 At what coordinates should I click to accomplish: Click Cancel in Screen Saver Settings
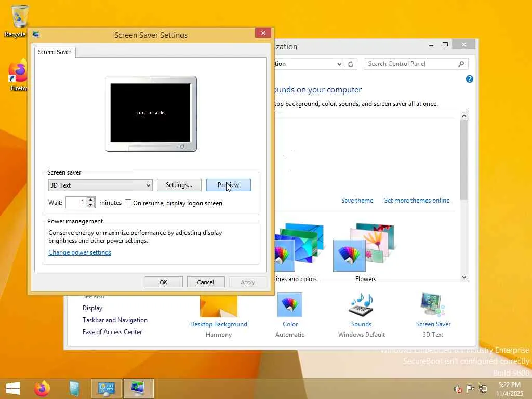[x=206, y=282]
